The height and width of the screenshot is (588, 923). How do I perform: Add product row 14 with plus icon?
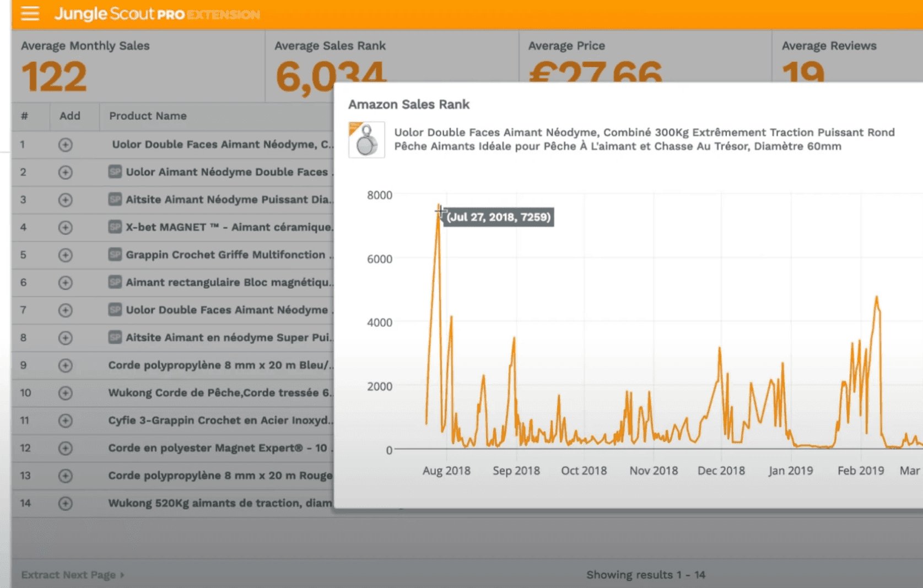[x=65, y=503]
